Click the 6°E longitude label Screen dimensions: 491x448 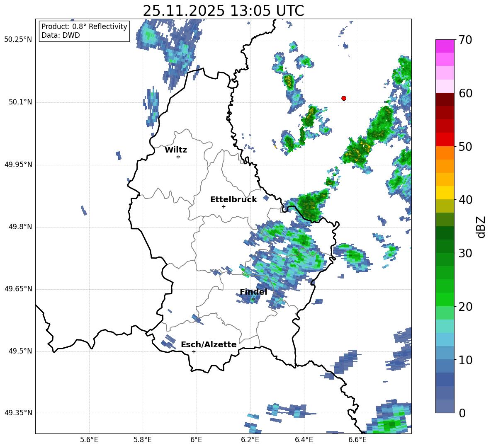(196, 440)
